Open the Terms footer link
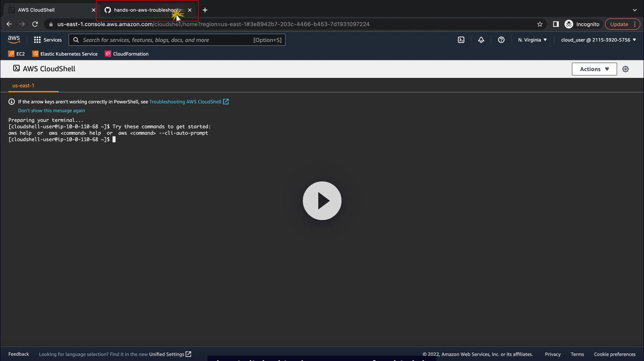644x361 pixels. [x=577, y=354]
